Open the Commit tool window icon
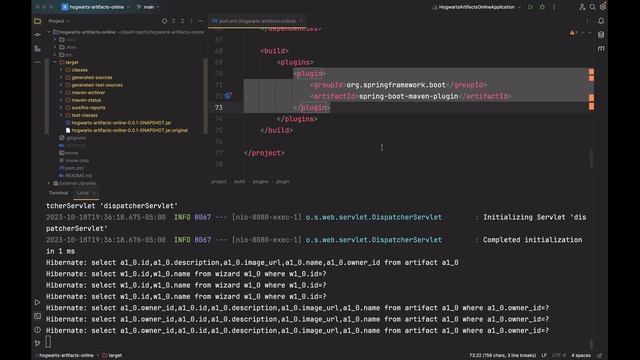The image size is (640, 360). click(38, 35)
